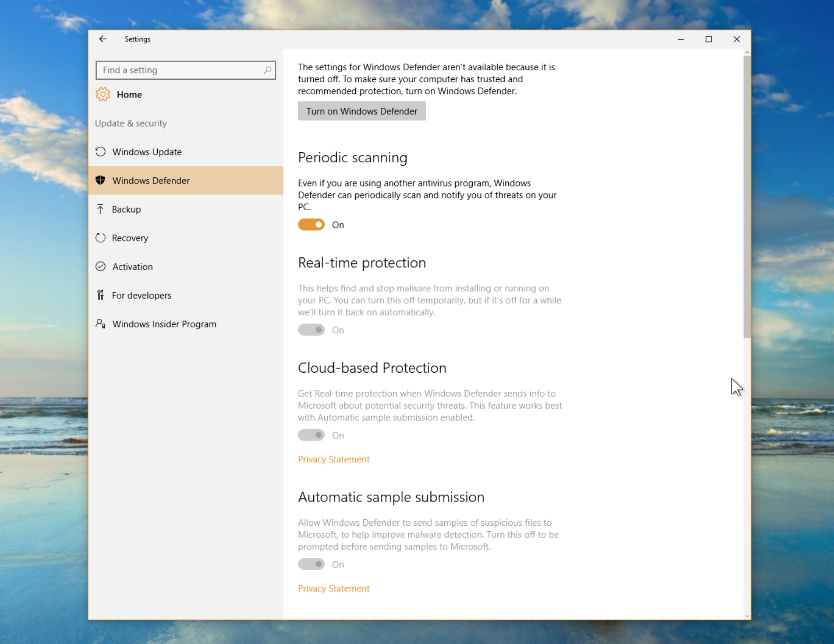Click the Backup upload arrow icon
Viewport: 834px width, 644px height.
(x=100, y=209)
